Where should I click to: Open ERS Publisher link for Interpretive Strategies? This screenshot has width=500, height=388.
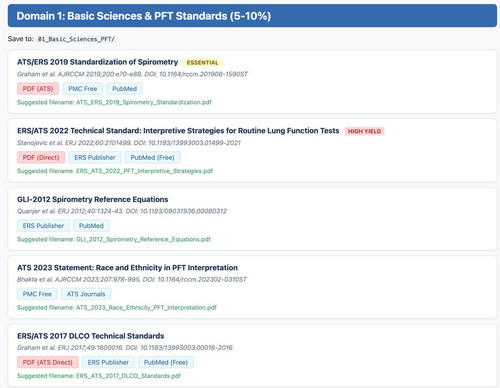(95, 157)
